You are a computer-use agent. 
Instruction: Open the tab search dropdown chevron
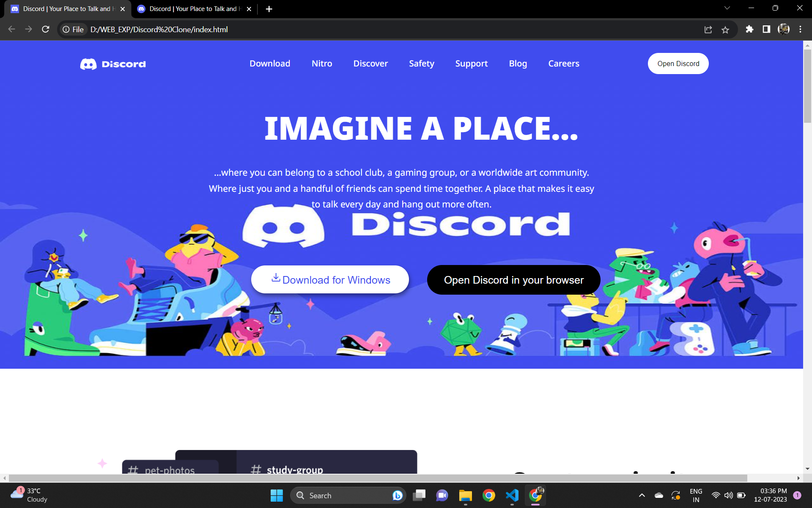[727, 8]
